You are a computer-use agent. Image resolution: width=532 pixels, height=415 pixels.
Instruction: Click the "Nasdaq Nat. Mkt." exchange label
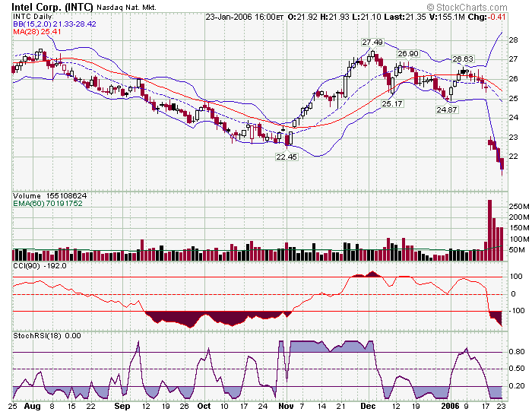[x=126, y=8]
